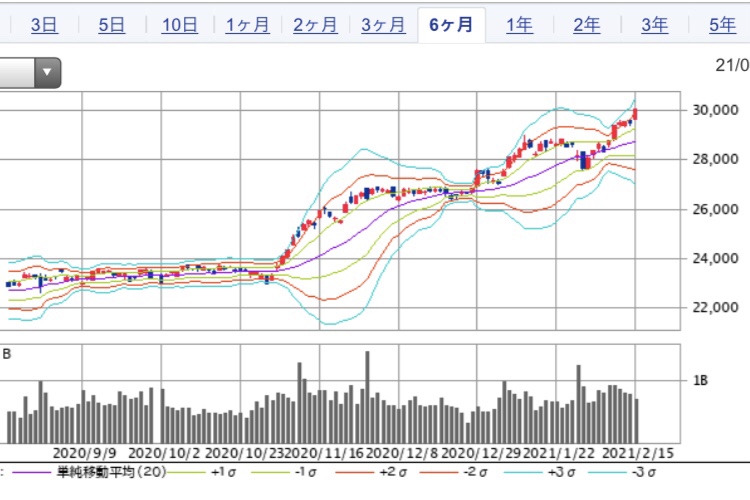The height and width of the screenshot is (500, 750).
Task: Click the 2020/9/9 date label
Action: tap(84, 453)
